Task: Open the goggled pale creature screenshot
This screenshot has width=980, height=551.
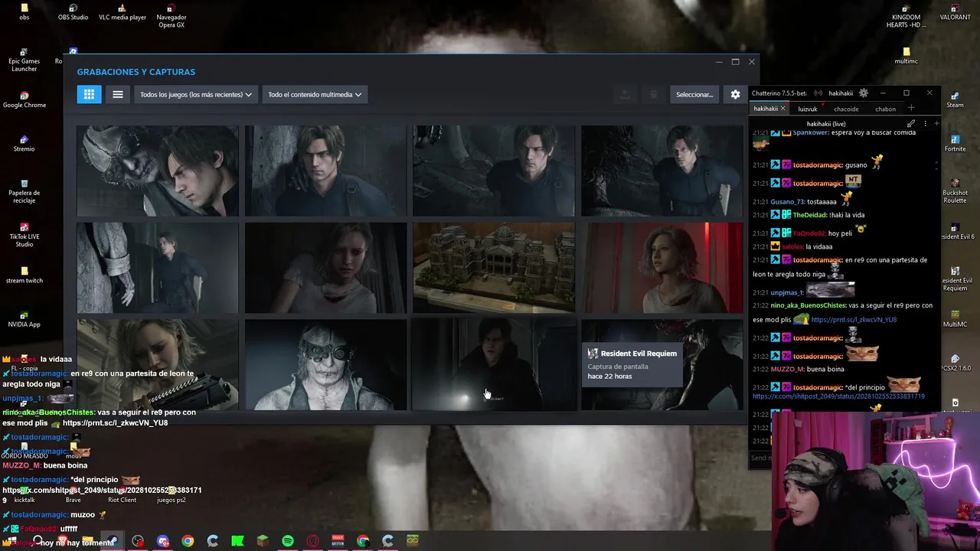Action: (x=326, y=365)
